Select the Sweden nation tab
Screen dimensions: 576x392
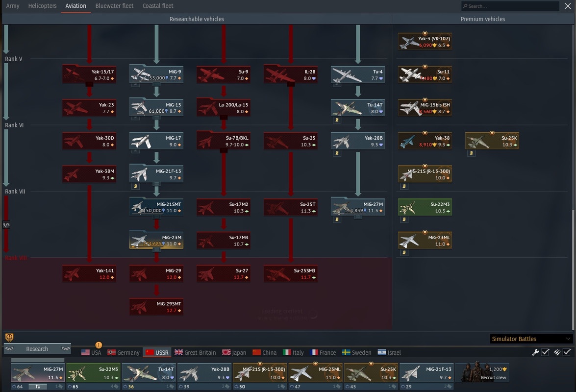[357, 352]
